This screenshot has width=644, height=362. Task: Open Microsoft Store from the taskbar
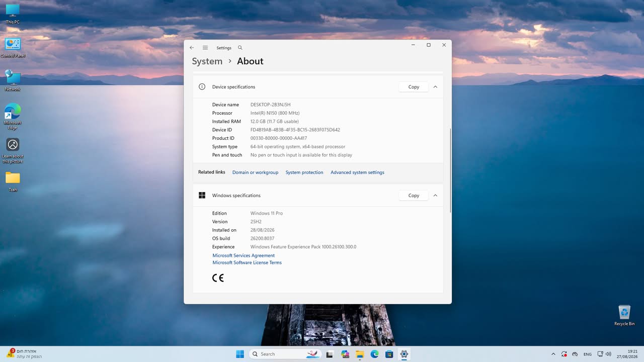[x=389, y=354]
